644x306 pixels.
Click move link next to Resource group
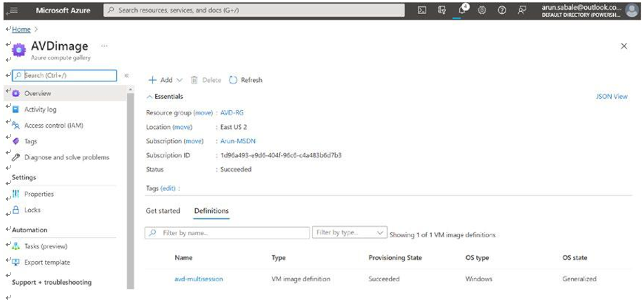(x=203, y=112)
